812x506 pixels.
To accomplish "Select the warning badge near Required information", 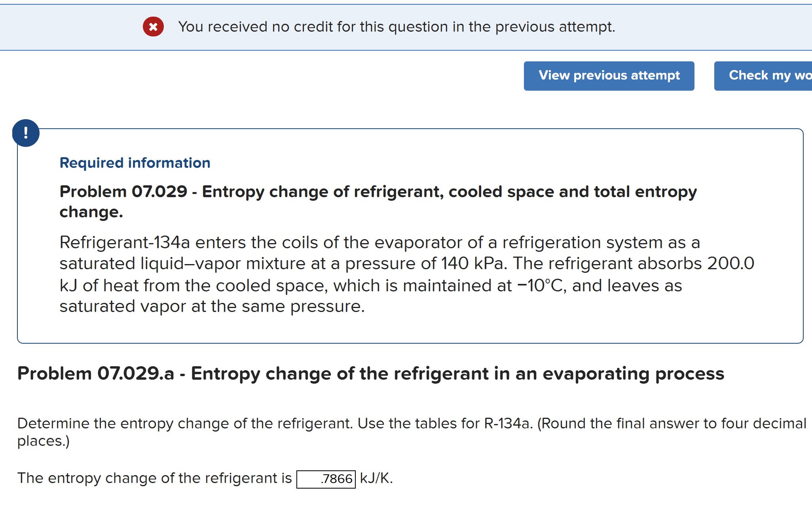I will [25, 133].
